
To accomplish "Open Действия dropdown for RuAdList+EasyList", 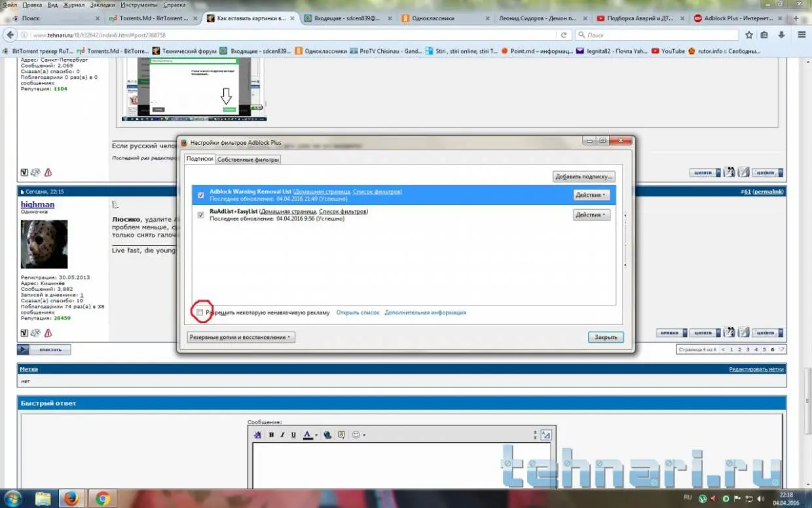I will (x=591, y=214).
